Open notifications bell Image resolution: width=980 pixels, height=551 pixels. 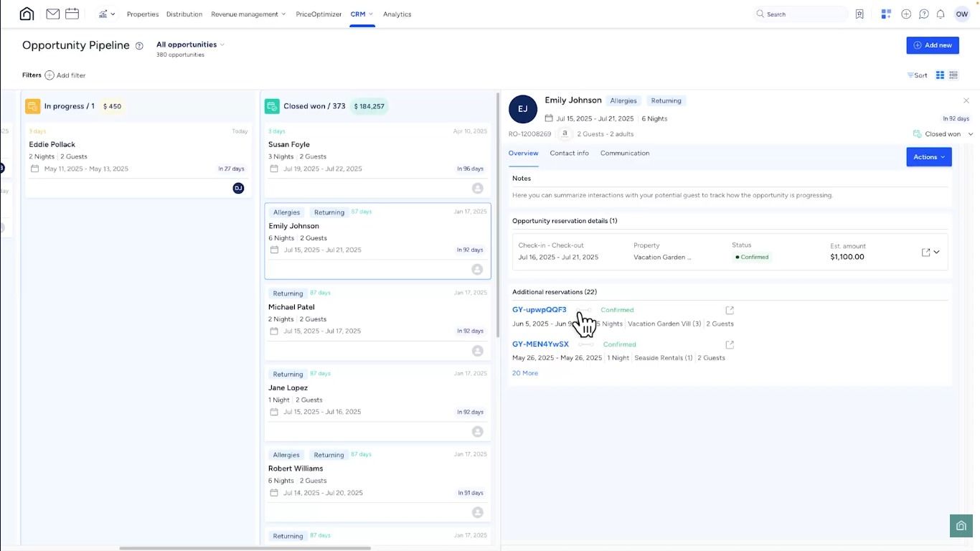coord(941,14)
